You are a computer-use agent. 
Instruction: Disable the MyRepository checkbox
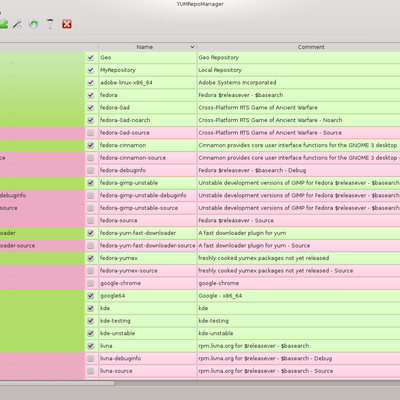90,70
